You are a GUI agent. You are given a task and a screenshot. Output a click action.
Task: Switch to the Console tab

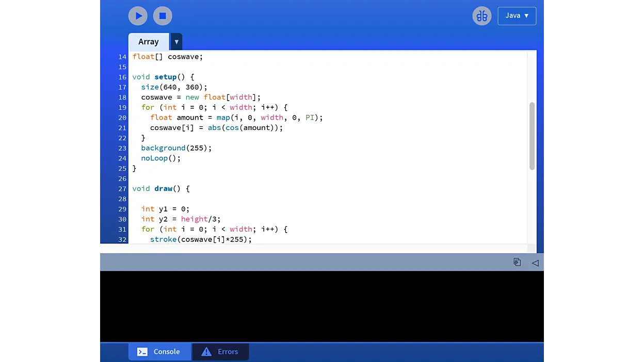coord(159,352)
